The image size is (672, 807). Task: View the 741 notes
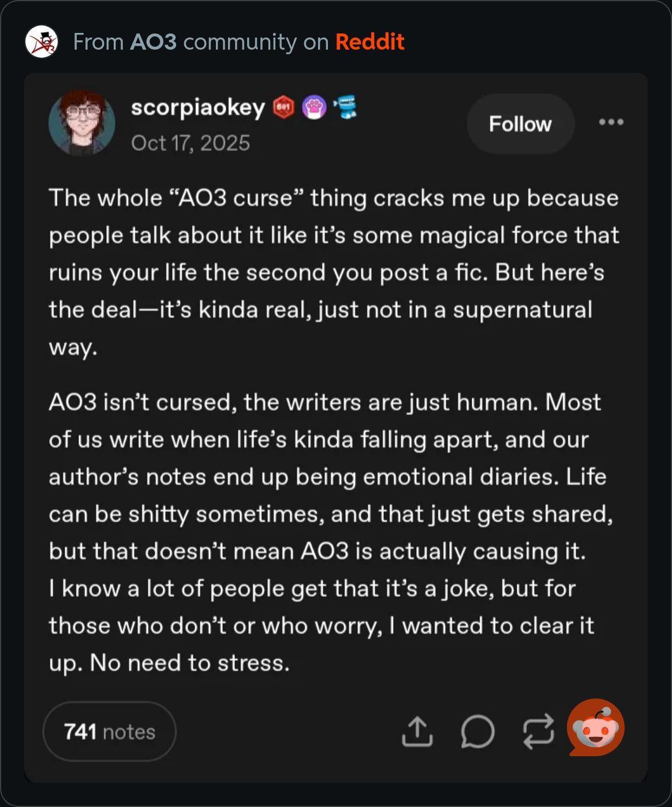click(x=109, y=731)
